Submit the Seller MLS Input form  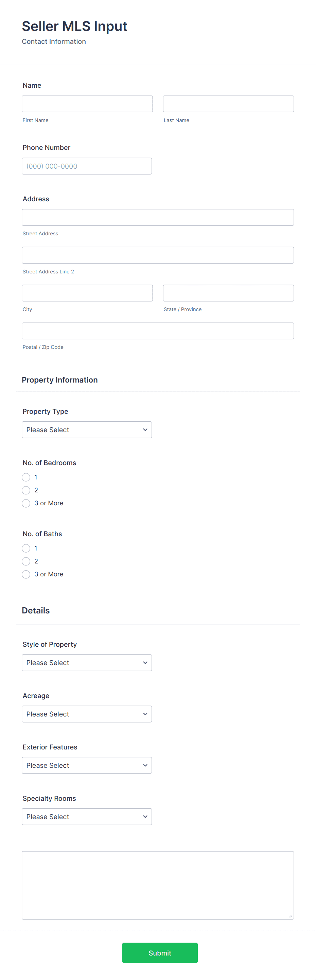(160, 953)
